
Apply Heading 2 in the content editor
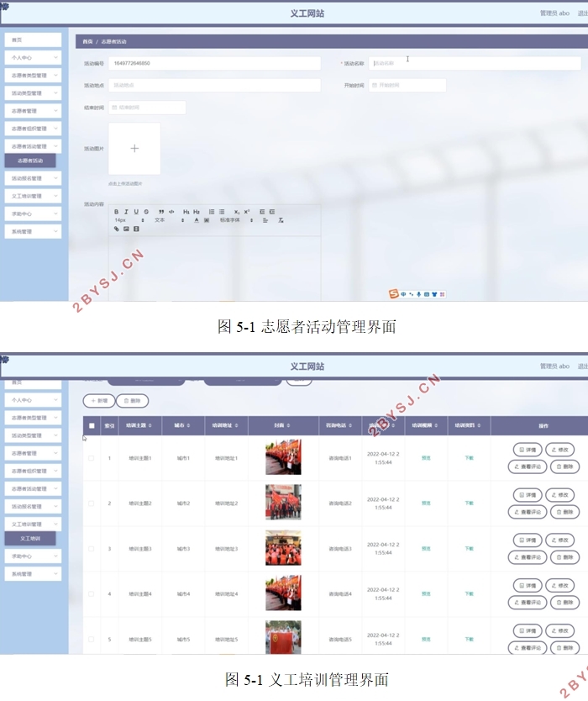coord(197,212)
